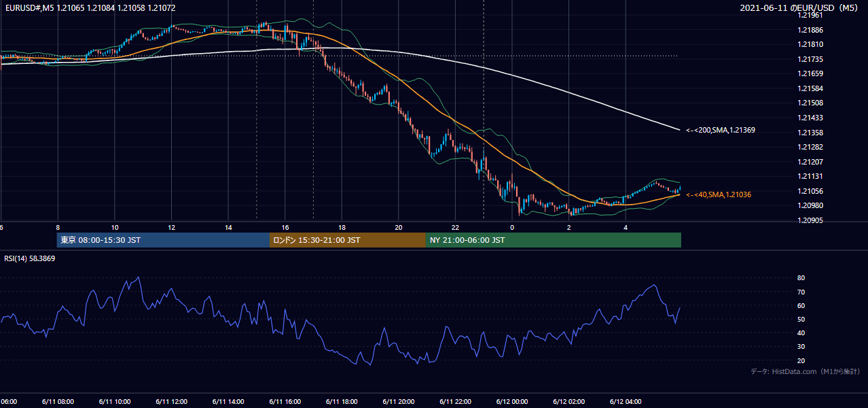Image resolution: width=868 pixels, height=408 pixels.
Task: Click RSI scale label 30
Action: point(801,347)
